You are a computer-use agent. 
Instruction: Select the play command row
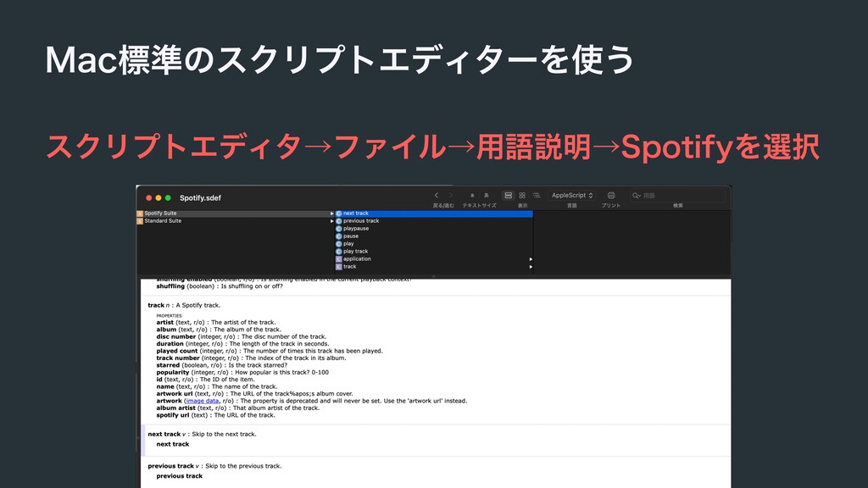[433, 243]
